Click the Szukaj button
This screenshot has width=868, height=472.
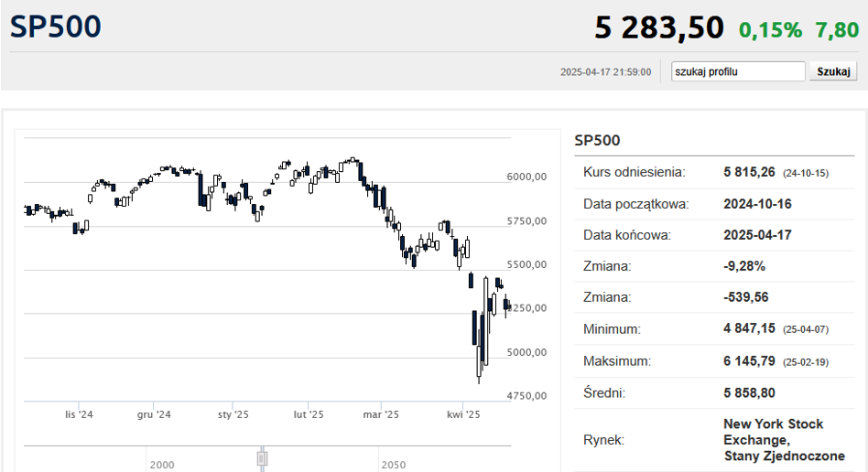[x=833, y=71]
